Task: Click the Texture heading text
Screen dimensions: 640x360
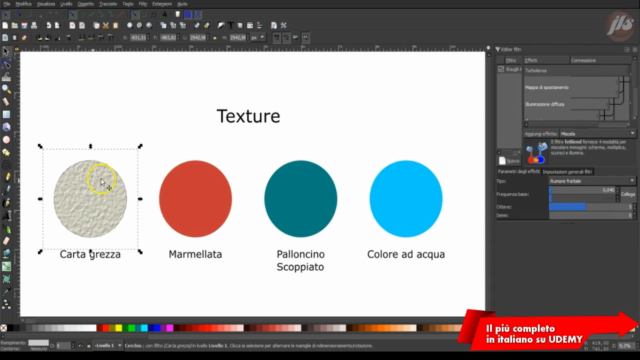Action: pyautogui.click(x=248, y=116)
